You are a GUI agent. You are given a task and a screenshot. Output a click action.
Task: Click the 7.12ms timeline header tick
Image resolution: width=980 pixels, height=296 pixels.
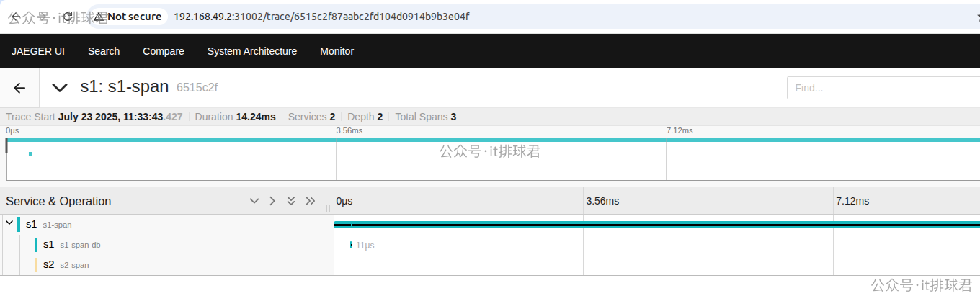point(852,201)
